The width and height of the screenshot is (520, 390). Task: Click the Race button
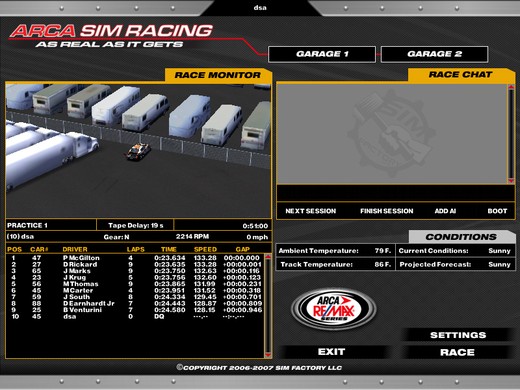457,352
